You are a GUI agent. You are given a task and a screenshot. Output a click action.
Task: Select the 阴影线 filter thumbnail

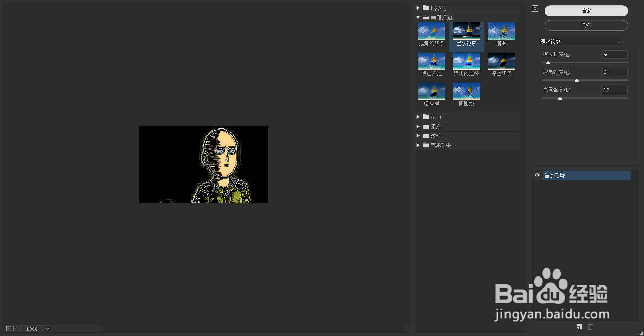(466, 92)
